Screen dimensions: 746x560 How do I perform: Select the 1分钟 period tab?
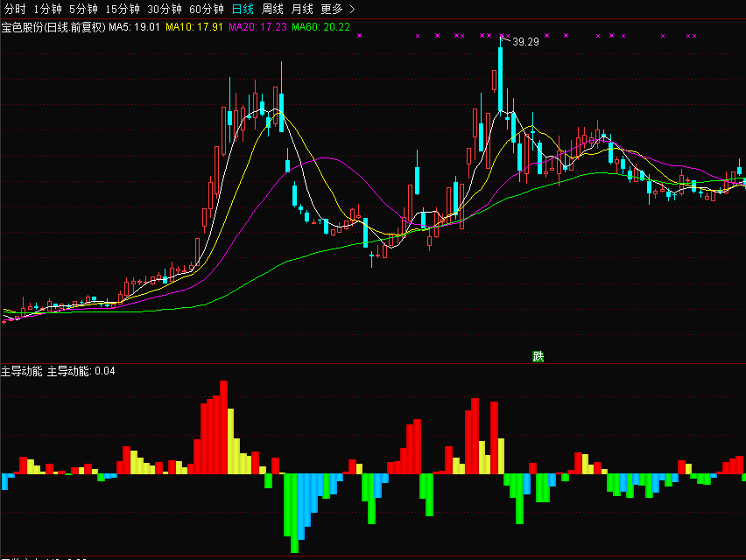point(47,9)
